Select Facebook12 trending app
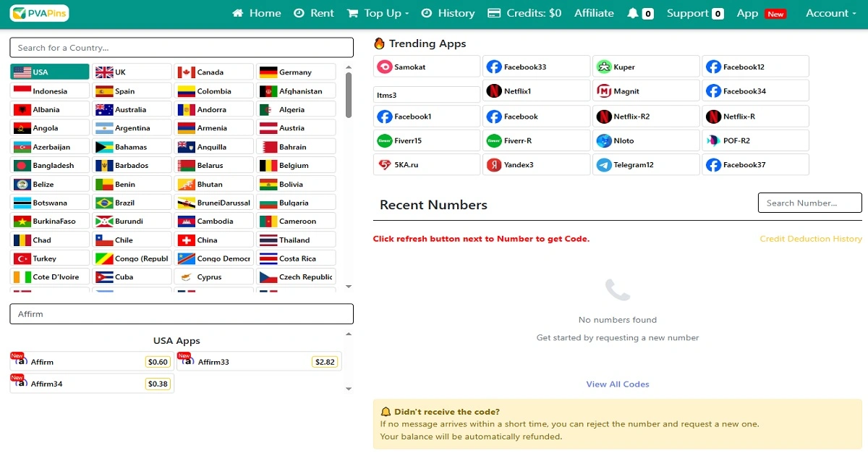Image resolution: width=868 pixels, height=456 pixels. pyautogui.click(x=756, y=67)
